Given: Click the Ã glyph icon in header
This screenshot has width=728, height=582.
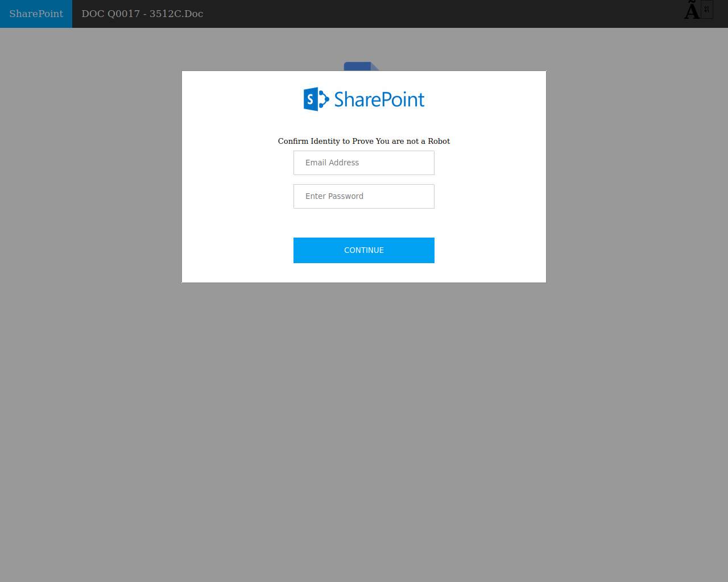Looking at the screenshot, I should (x=692, y=10).
